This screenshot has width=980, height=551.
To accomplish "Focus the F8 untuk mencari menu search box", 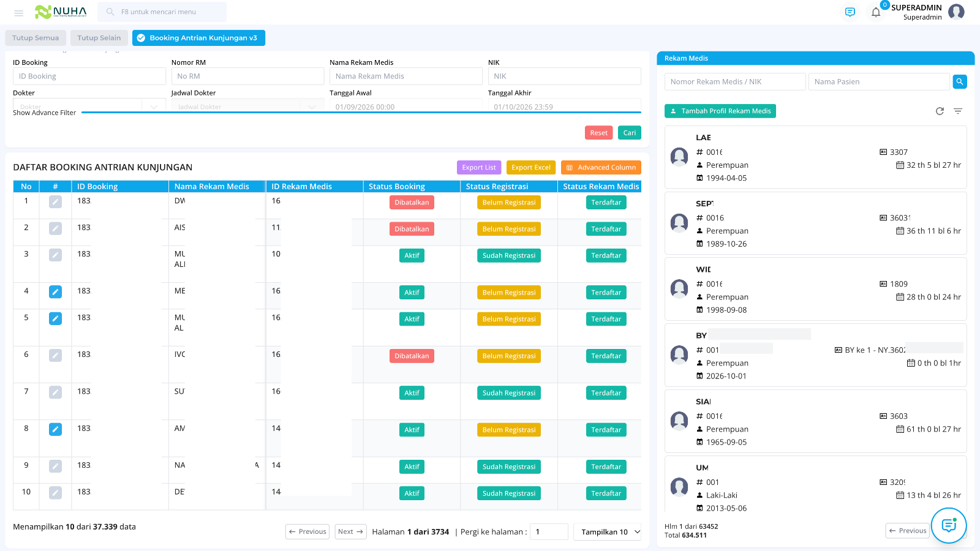I will pos(162,12).
